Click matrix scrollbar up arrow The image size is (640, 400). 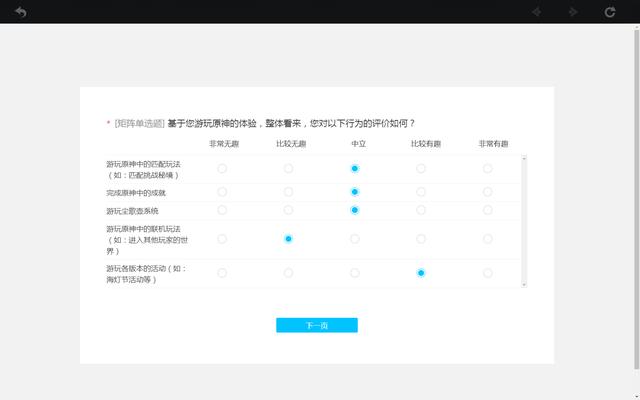[524, 158]
